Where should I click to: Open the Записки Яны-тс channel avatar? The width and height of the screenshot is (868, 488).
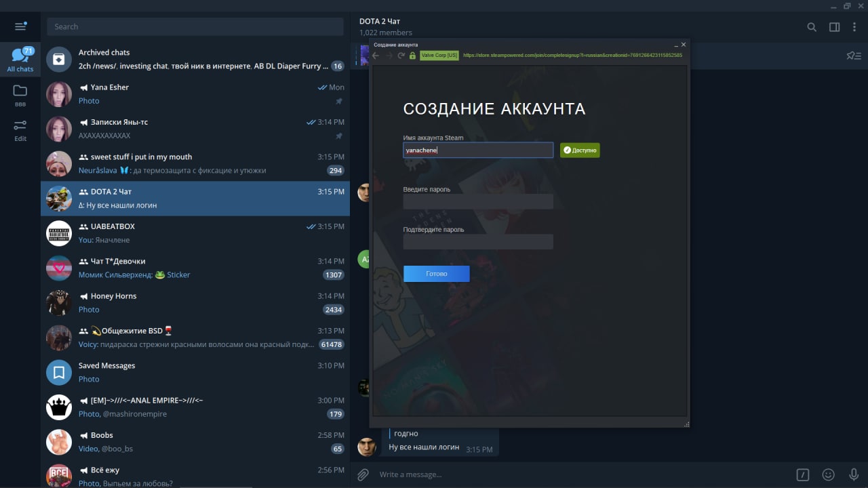coord(59,129)
